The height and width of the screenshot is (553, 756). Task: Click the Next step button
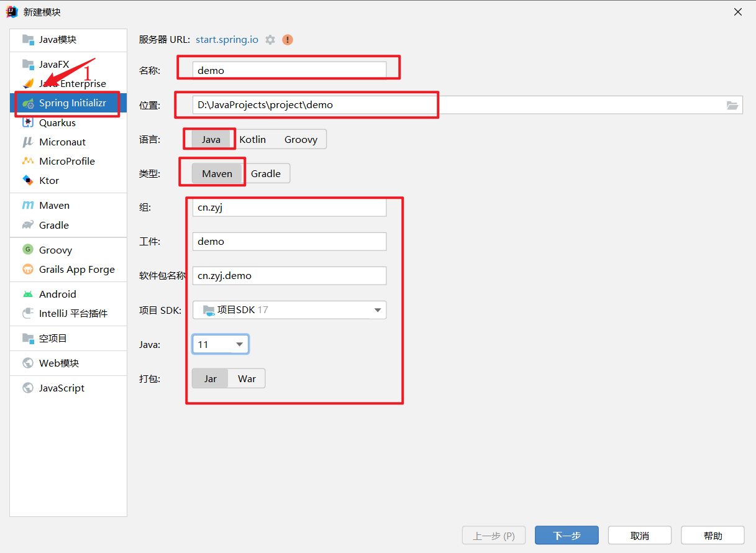pos(567,536)
